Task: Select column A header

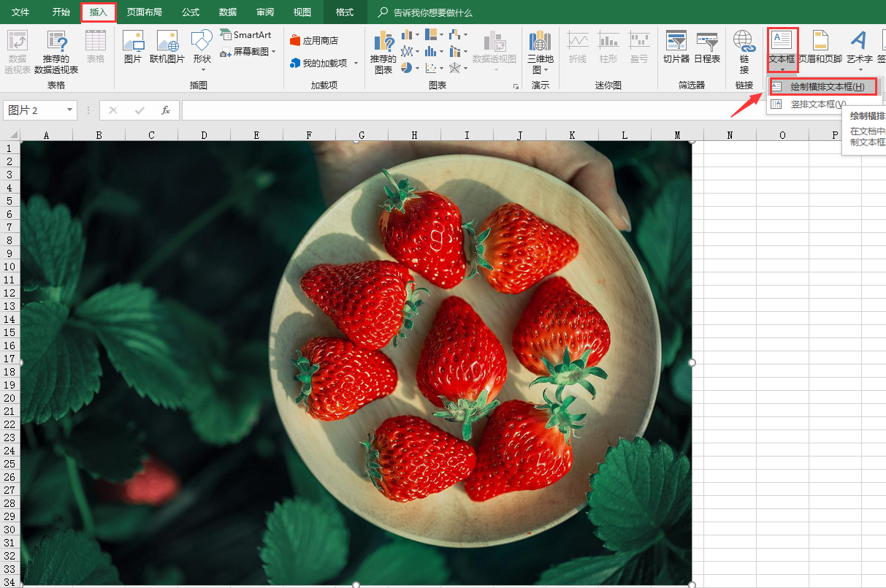Action: pyautogui.click(x=47, y=135)
